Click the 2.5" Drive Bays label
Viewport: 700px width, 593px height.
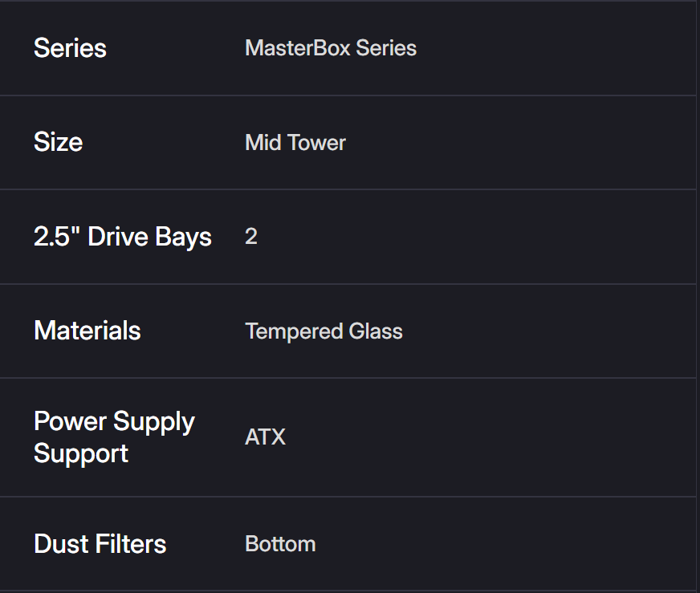[x=122, y=237]
